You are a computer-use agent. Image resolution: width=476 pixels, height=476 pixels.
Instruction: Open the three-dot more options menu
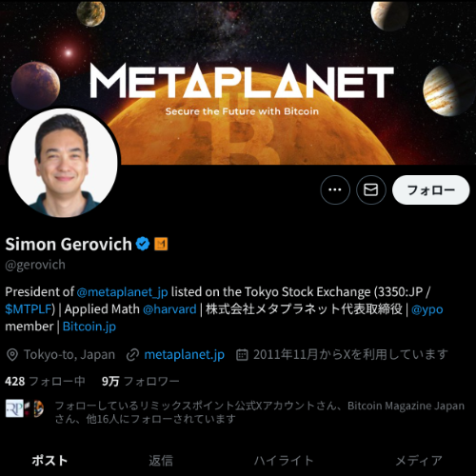[335, 189]
